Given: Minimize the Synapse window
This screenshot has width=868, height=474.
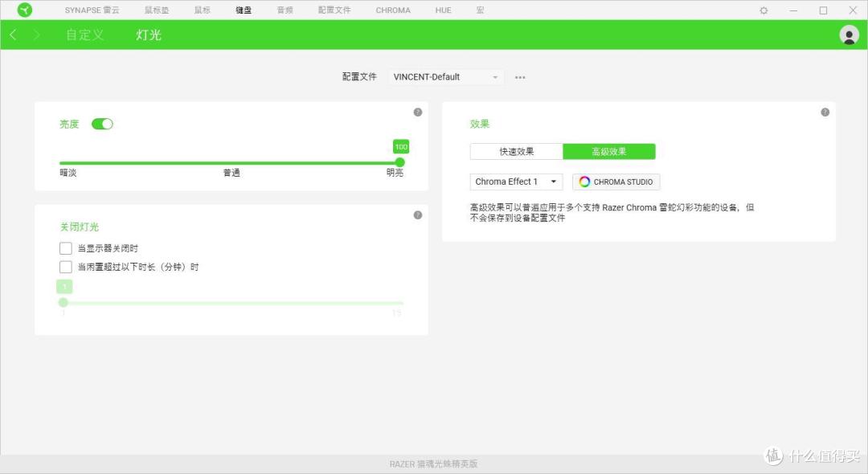Looking at the screenshot, I should (x=793, y=10).
